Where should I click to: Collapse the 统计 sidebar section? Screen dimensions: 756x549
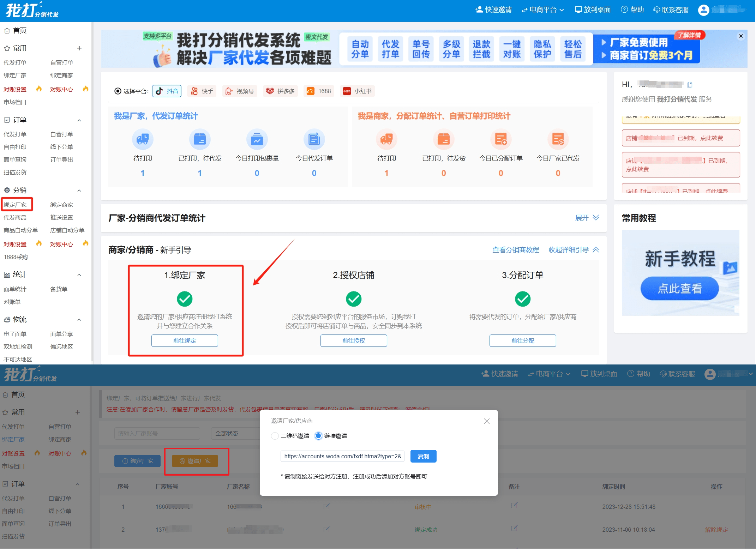click(x=79, y=275)
